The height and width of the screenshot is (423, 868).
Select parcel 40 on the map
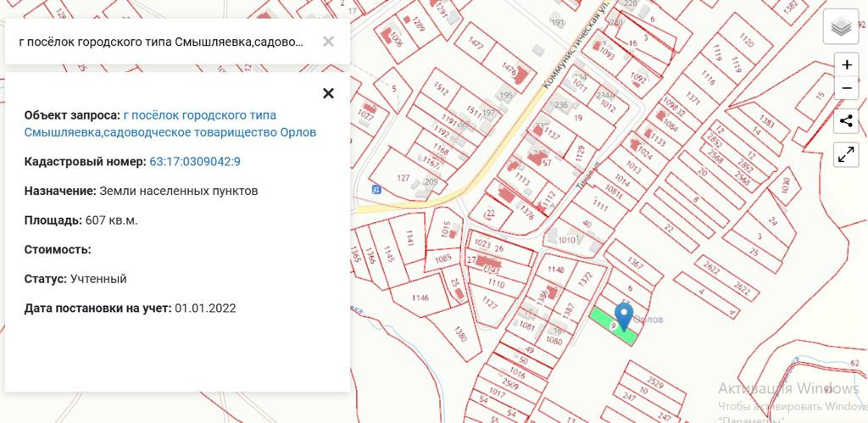[587, 225]
